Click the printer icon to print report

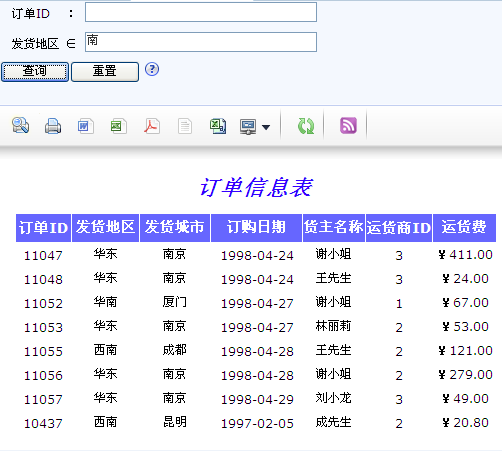pos(53,126)
